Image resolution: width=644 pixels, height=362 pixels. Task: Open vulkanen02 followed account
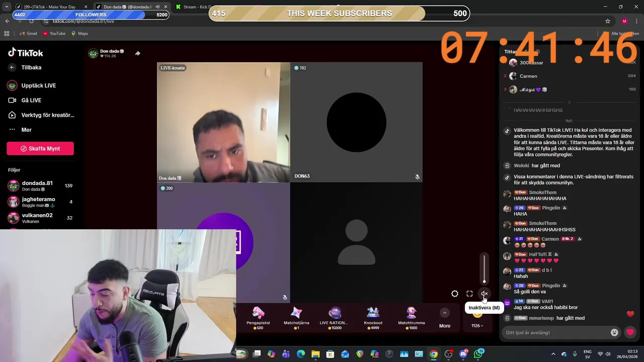tap(40, 218)
